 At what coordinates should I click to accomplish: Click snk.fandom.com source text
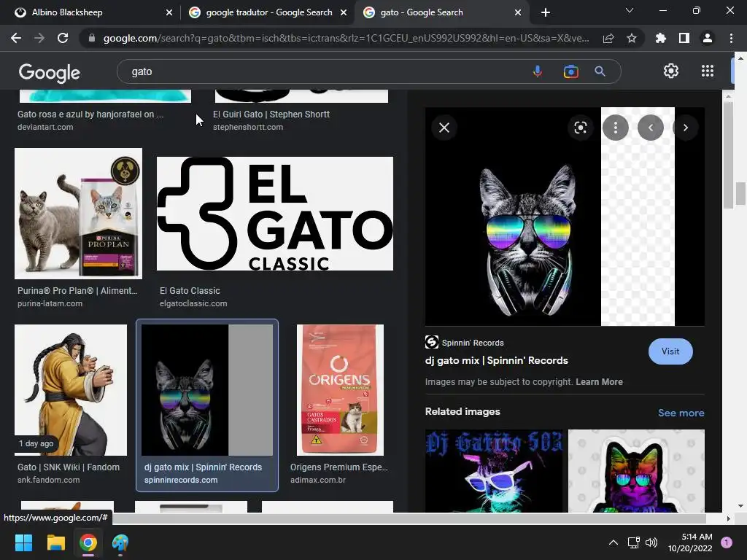(49, 480)
